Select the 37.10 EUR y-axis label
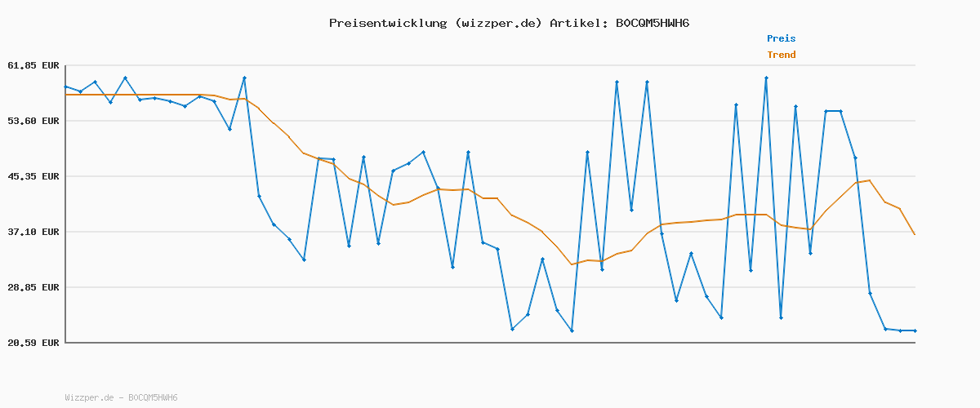The height and width of the screenshot is (408, 980). tap(33, 232)
